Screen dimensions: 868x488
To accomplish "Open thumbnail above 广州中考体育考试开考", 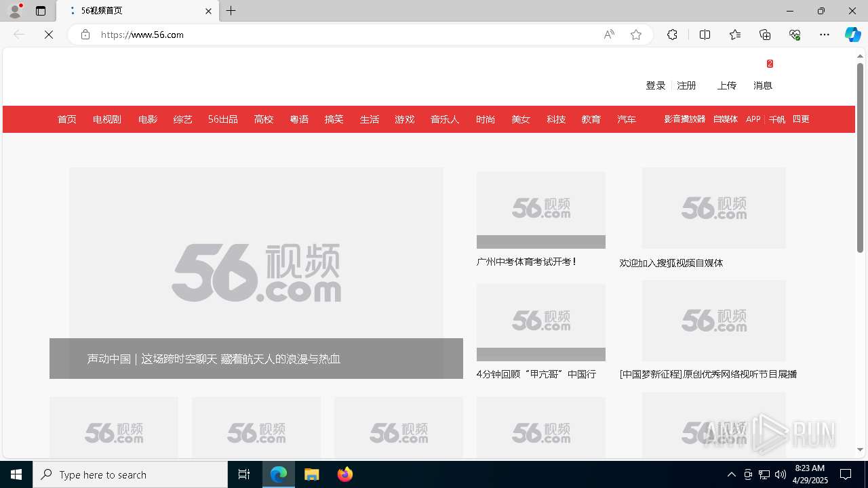I will [x=541, y=210].
